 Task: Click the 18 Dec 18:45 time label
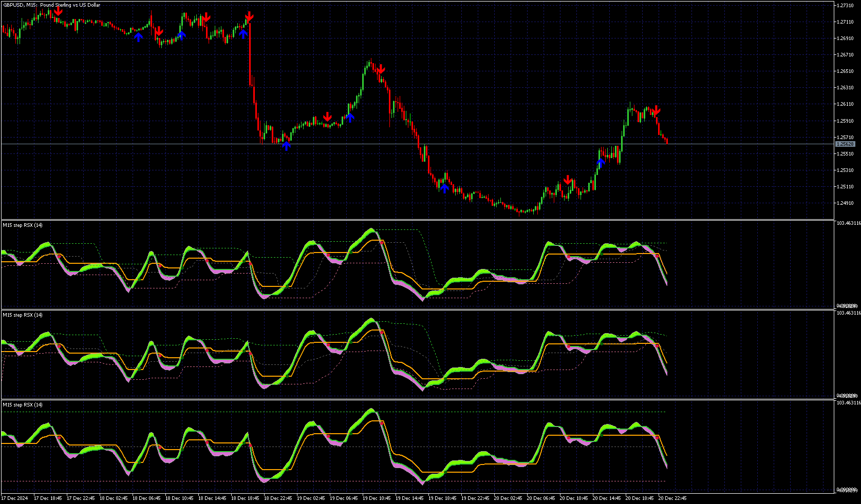tap(245, 498)
